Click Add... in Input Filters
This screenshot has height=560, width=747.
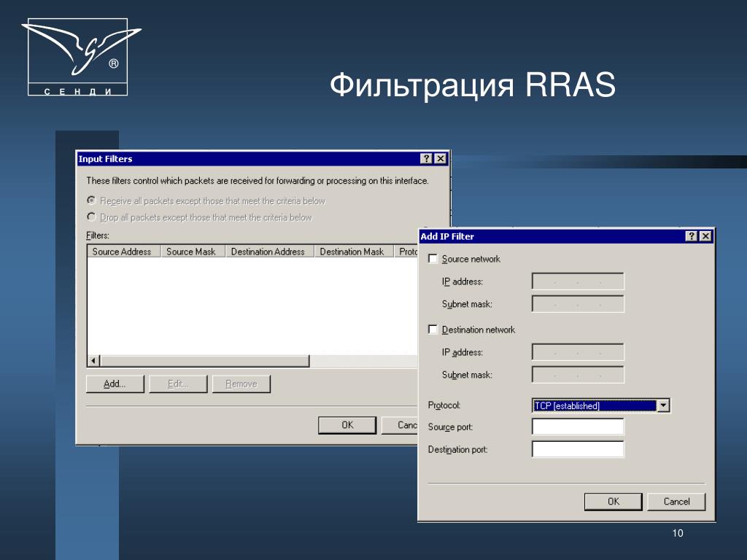(x=115, y=384)
